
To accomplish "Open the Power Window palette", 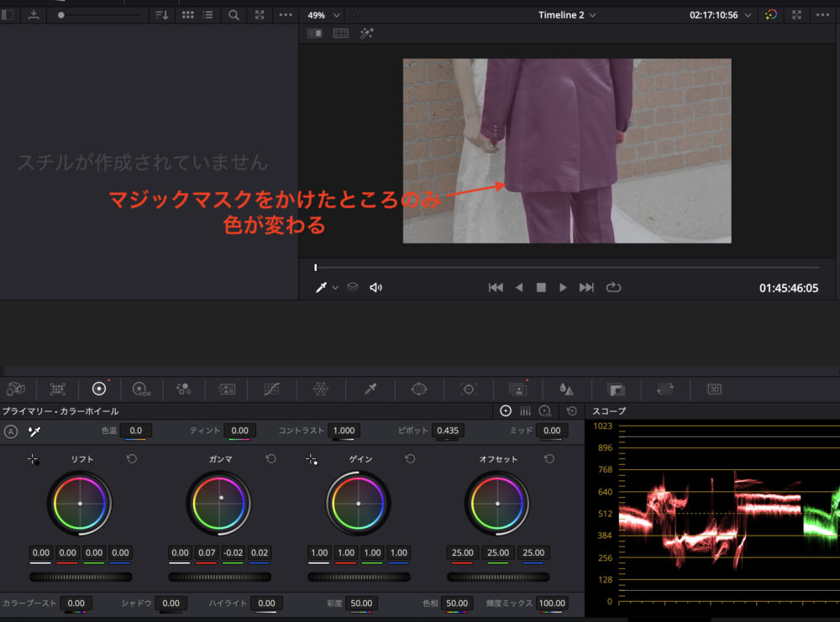I will (x=419, y=389).
